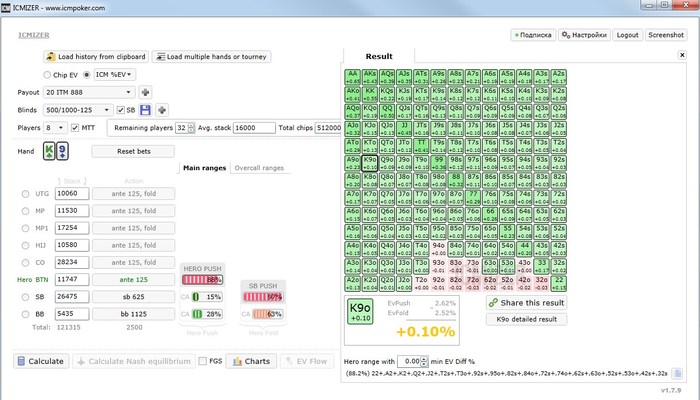Screen dimensions: 700x400
Task: Select the 9 card in Hand
Action: click(62, 151)
